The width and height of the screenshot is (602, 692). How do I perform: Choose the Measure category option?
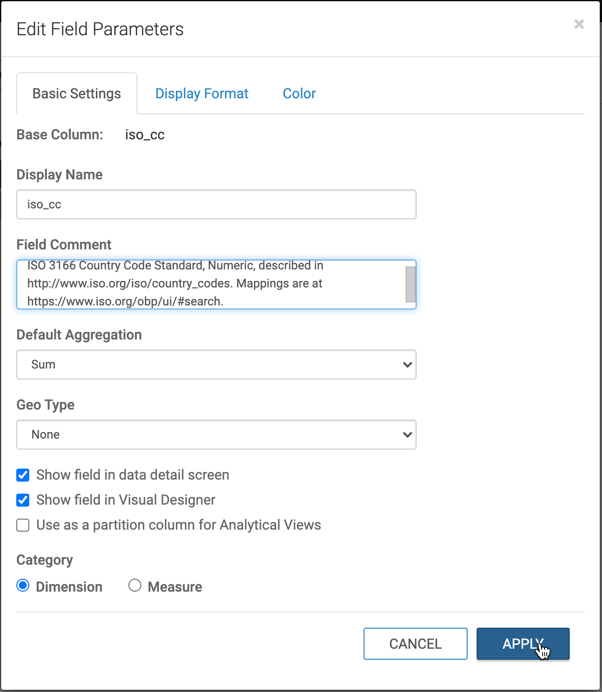(135, 586)
